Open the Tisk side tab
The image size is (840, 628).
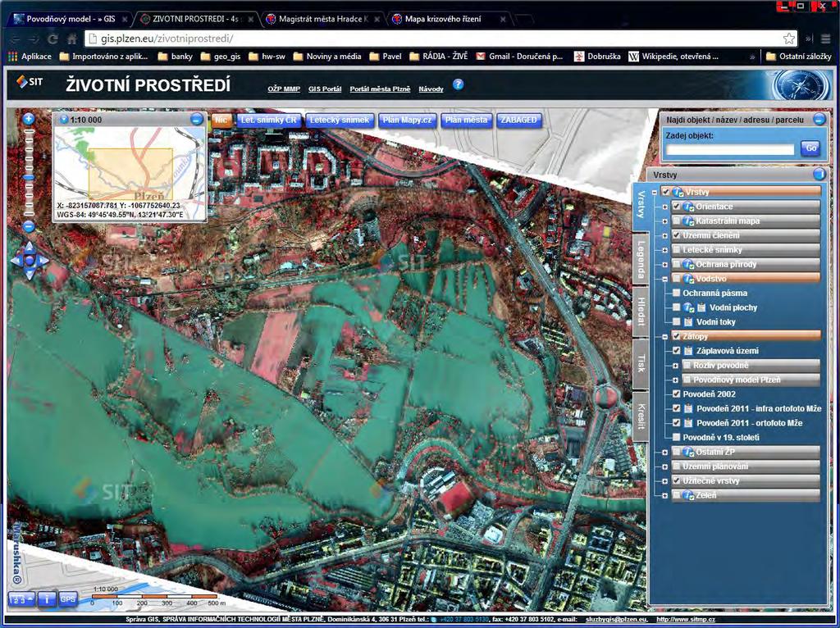tap(641, 363)
